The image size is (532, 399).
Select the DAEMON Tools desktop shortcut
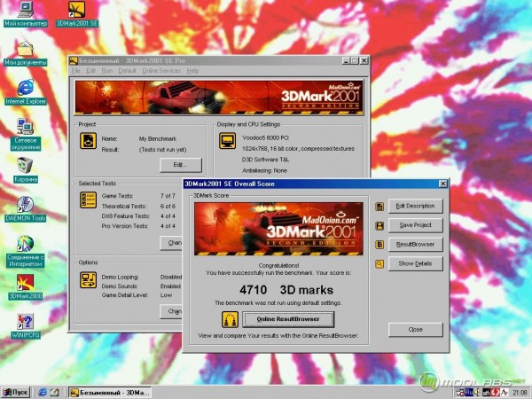tap(26, 209)
